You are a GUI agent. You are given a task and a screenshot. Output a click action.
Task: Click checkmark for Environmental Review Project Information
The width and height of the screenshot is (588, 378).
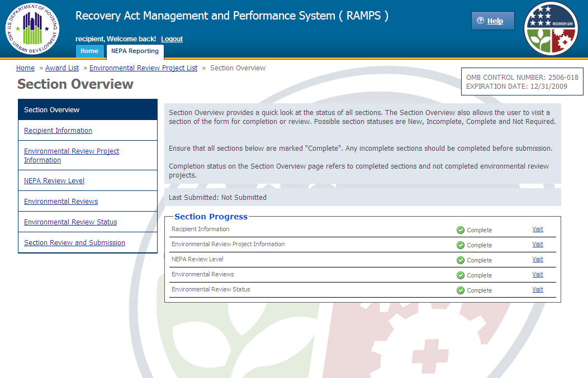461,245
